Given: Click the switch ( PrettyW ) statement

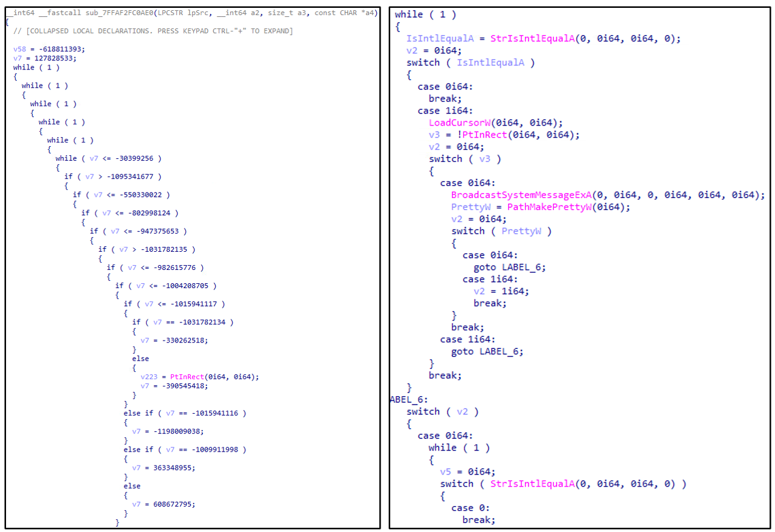Looking at the screenshot, I should tap(501, 231).
